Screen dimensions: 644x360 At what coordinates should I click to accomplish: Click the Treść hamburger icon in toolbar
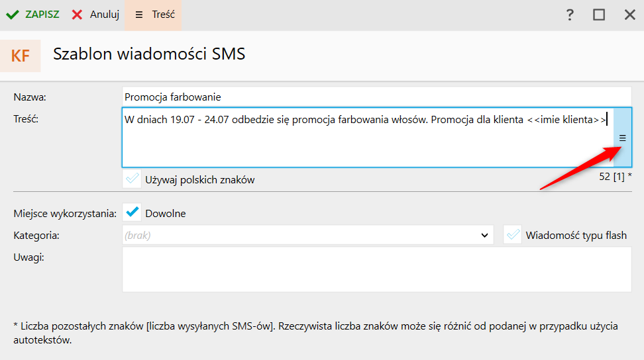(139, 15)
